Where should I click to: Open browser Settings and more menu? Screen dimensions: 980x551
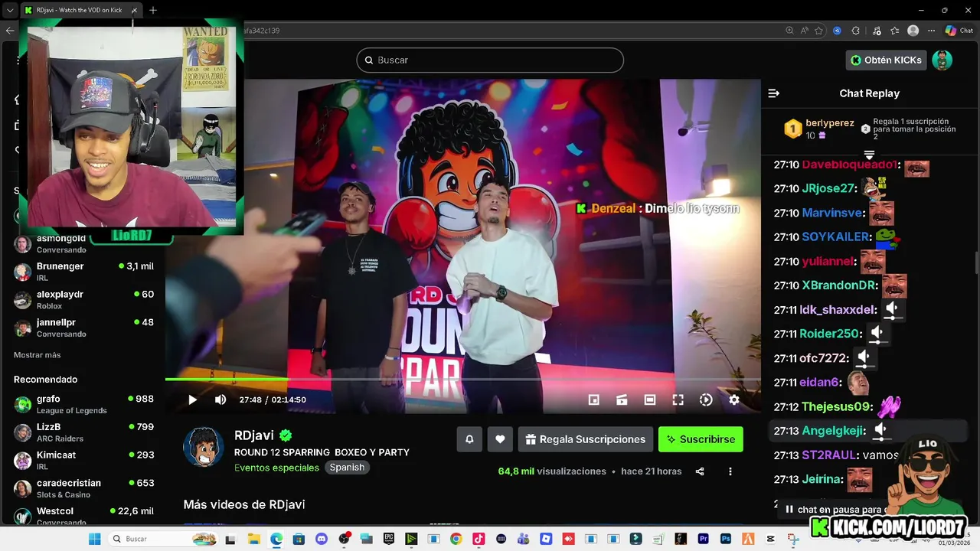(931, 31)
